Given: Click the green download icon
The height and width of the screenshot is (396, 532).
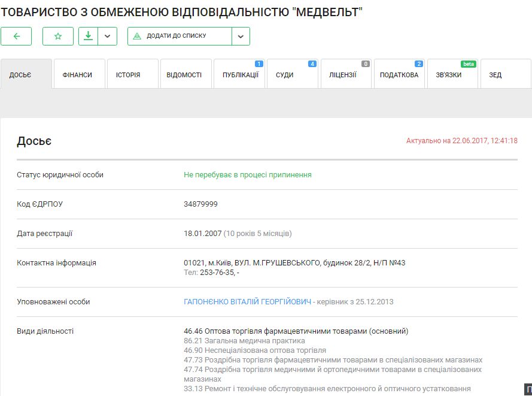Looking at the screenshot, I should (x=88, y=36).
